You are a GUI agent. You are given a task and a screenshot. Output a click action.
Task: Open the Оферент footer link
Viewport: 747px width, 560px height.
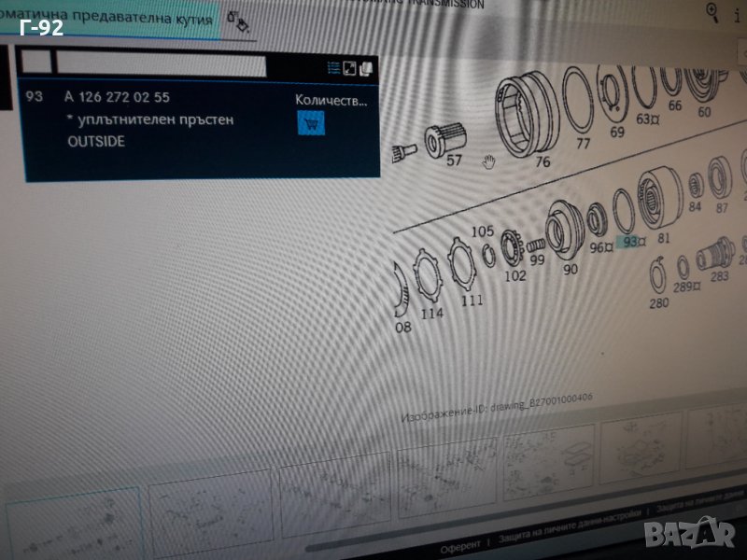click(x=460, y=543)
